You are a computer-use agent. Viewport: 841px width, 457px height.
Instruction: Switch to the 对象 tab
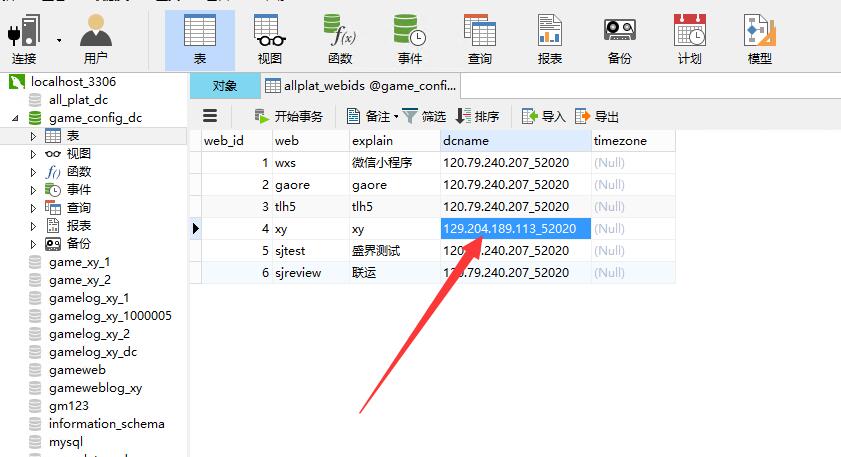[x=224, y=86]
